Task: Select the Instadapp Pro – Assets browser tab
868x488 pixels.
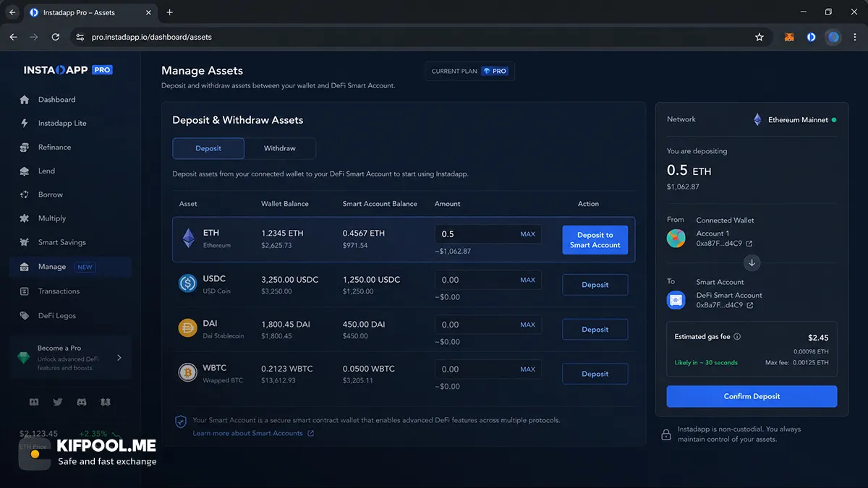Action: 90,12
